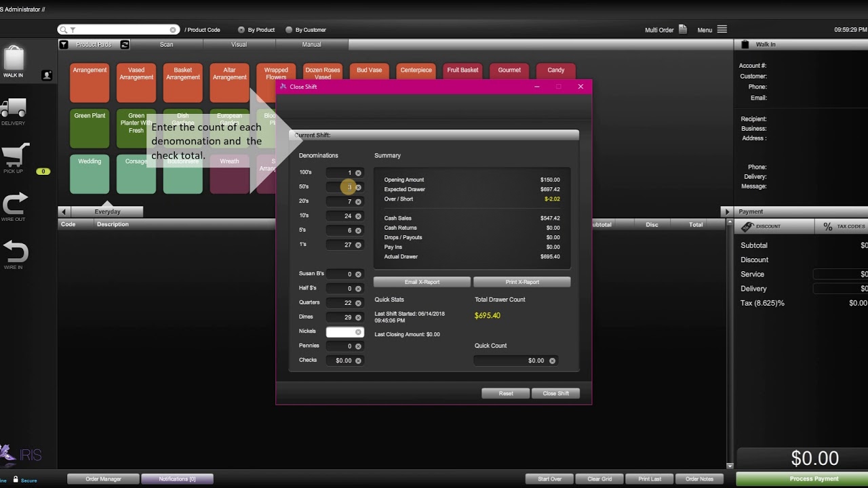Switch to the Visual tab
Screen dimensions: 868x488
[239, 45]
